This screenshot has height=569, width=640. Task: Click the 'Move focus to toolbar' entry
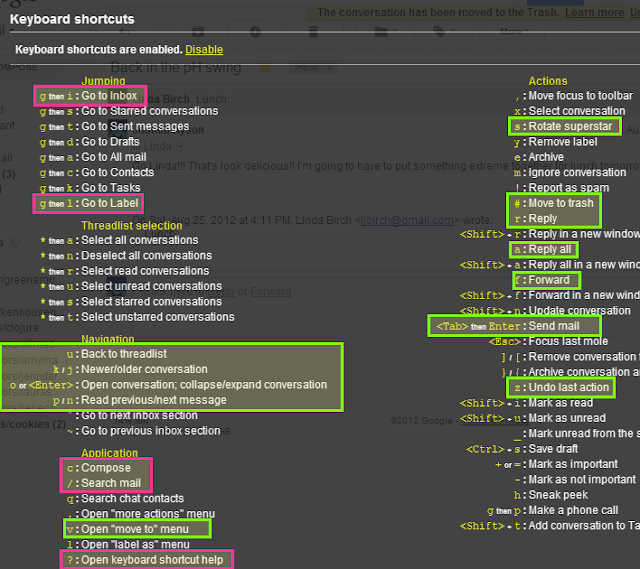[x=574, y=96]
